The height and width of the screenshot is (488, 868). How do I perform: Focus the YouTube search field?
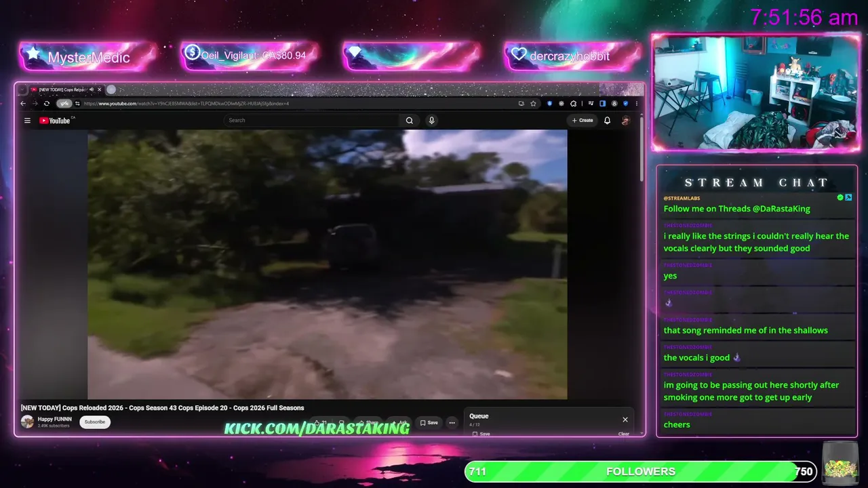312,121
